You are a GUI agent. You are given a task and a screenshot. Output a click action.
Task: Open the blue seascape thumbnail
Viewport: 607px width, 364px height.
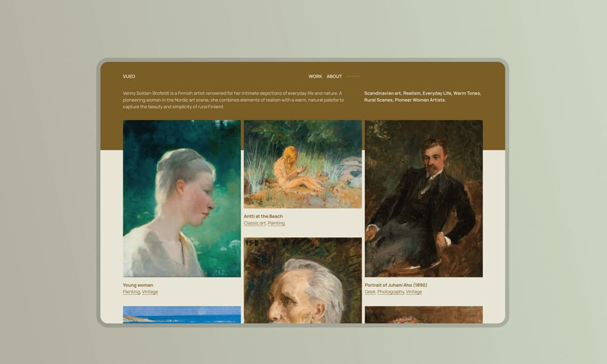coord(182,315)
